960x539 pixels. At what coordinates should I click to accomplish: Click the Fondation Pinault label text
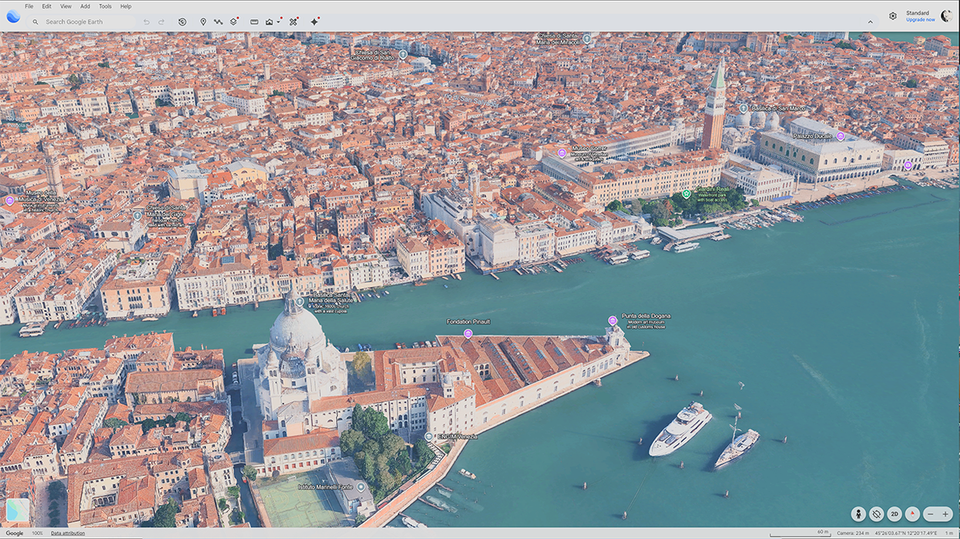click(x=468, y=322)
